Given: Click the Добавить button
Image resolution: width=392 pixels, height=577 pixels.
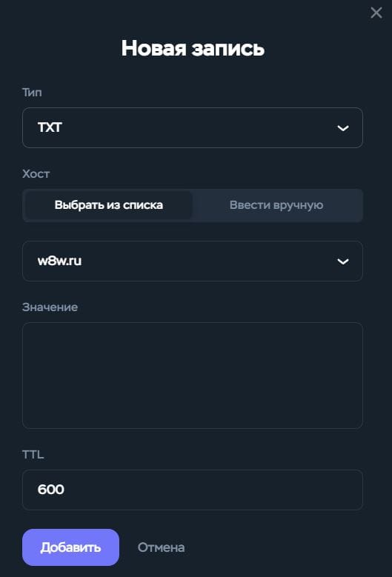Looking at the screenshot, I should [70, 547].
